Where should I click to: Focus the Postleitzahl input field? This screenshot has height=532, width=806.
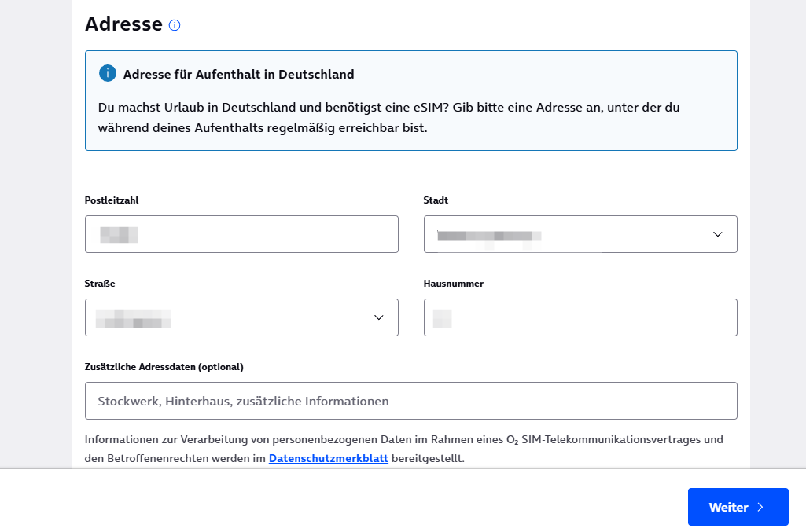click(x=241, y=234)
